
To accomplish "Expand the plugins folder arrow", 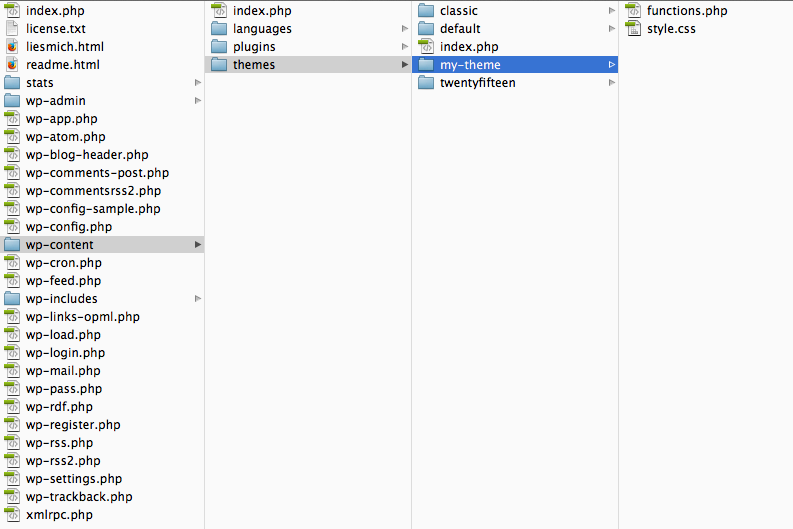I will pos(405,47).
